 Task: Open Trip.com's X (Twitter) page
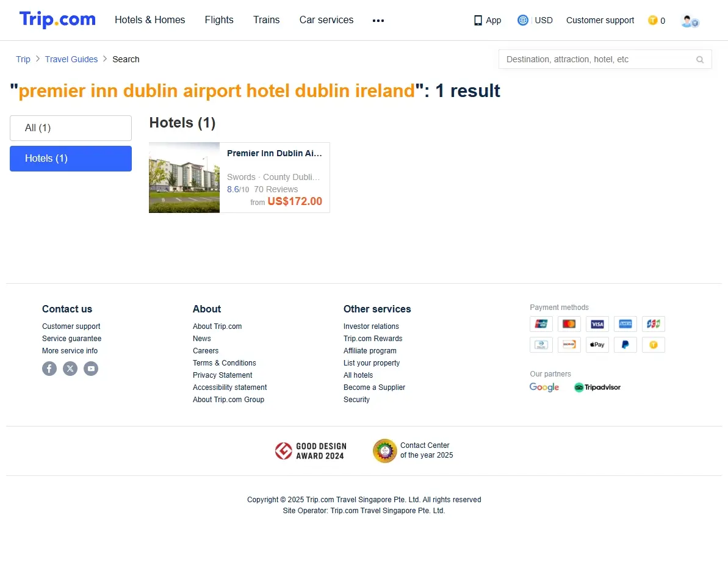coord(70,369)
